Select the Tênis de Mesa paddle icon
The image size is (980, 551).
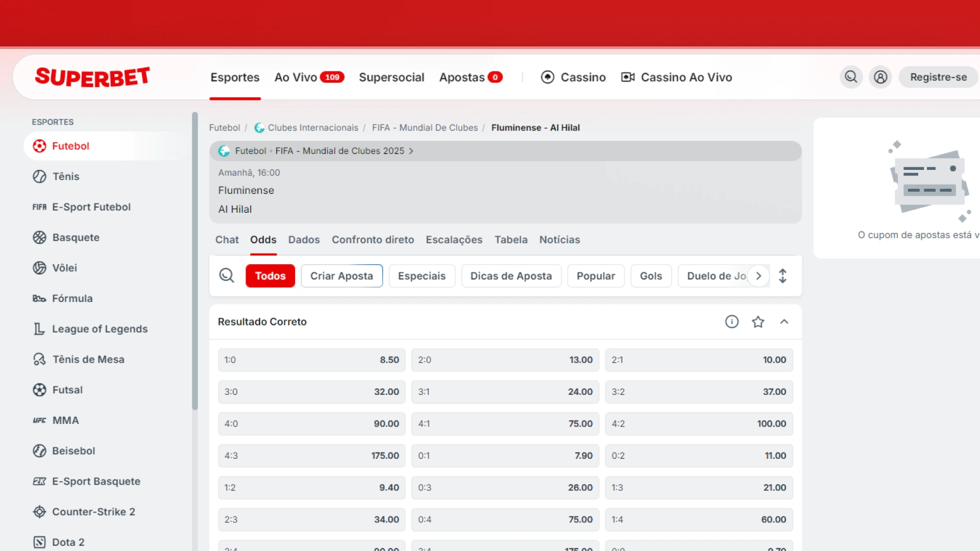tap(39, 359)
